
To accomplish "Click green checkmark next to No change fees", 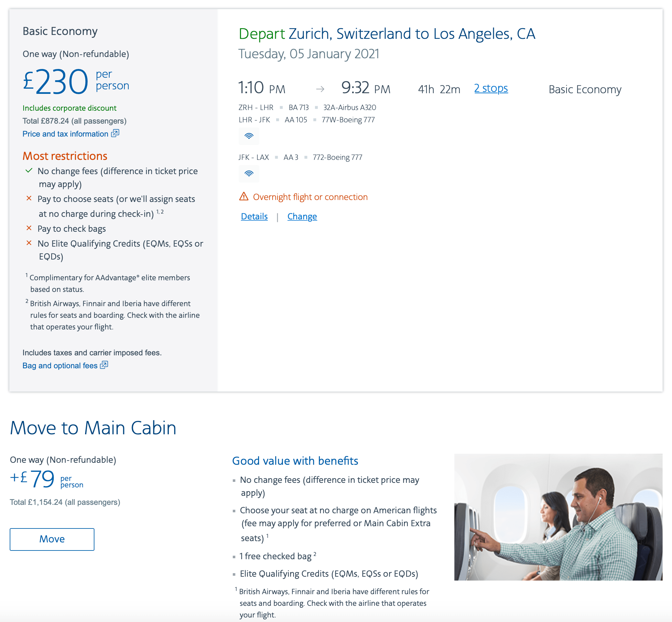I will [29, 171].
